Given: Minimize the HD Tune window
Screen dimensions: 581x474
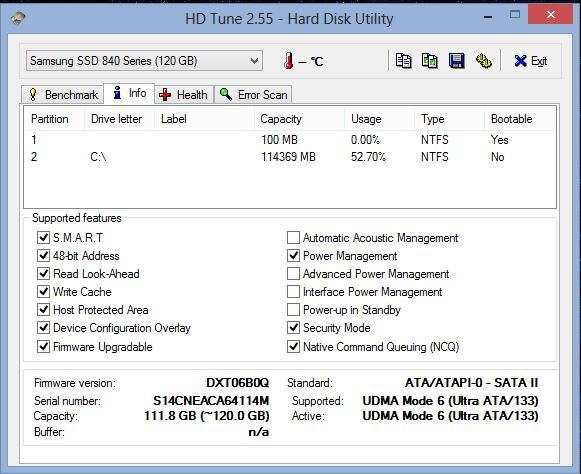Looking at the screenshot, I should (x=488, y=16).
